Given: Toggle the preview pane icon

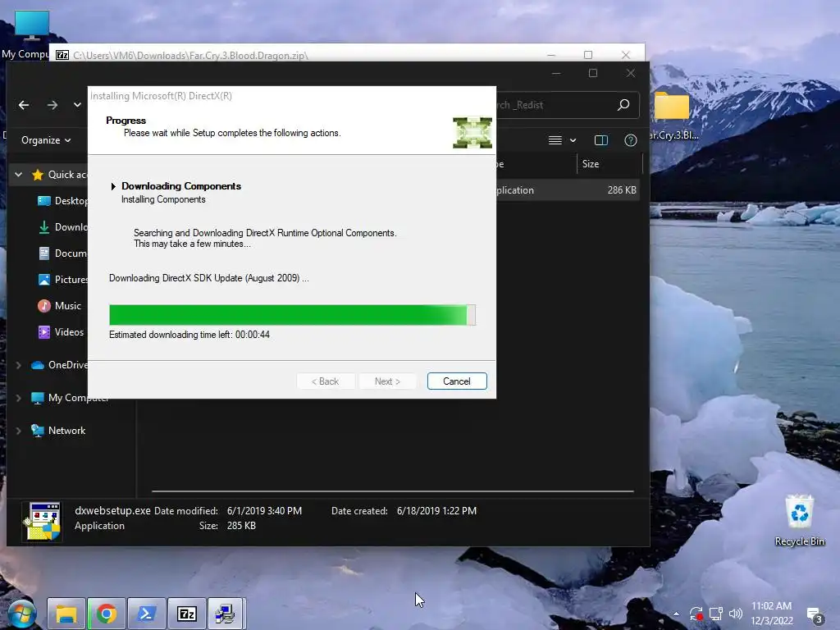Looking at the screenshot, I should [601, 140].
